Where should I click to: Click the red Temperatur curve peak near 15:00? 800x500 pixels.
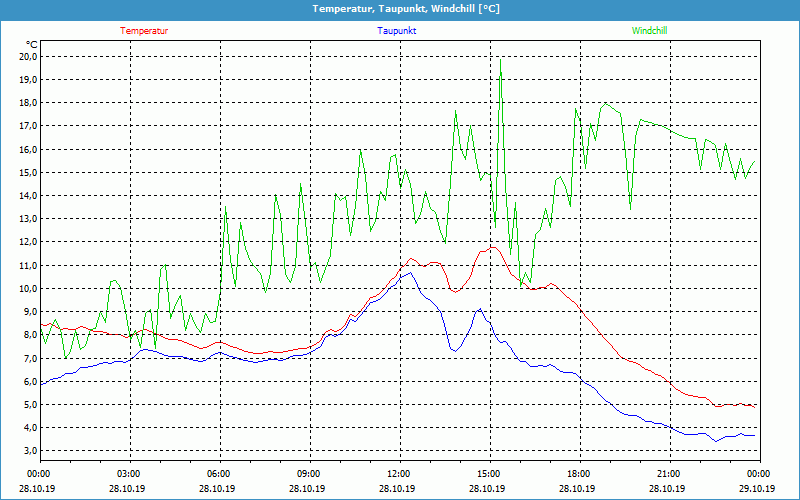pyautogui.click(x=493, y=247)
